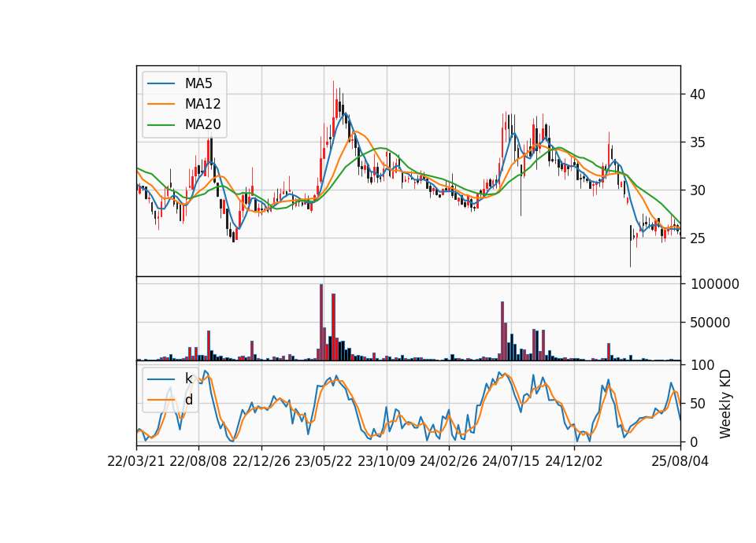Click the MA5 legend label
The image size is (756, 543).
coord(198,83)
